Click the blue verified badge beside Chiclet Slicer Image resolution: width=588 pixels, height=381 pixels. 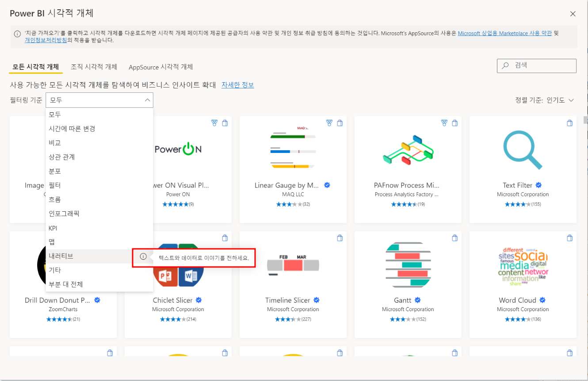pos(199,300)
